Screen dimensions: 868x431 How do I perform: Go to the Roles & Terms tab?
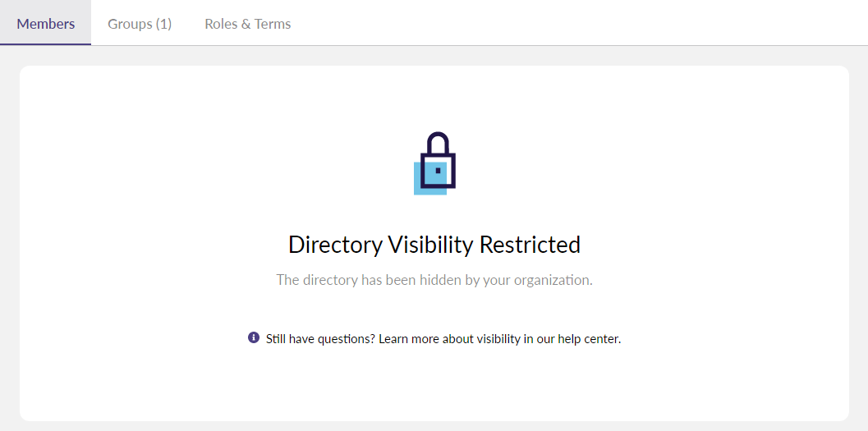pyautogui.click(x=247, y=24)
